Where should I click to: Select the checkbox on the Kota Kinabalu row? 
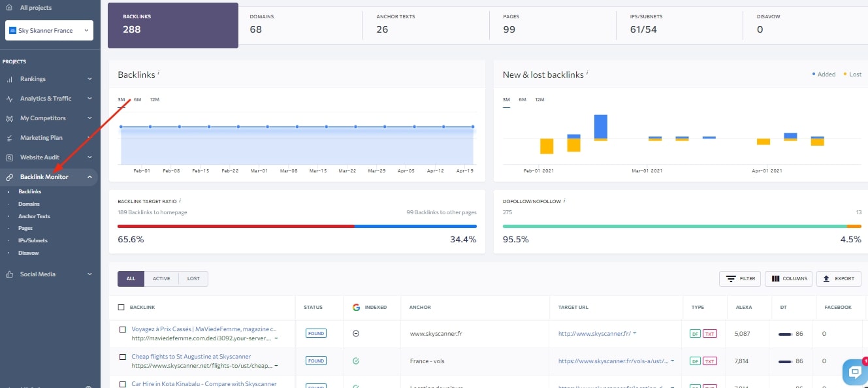(122, 384)
